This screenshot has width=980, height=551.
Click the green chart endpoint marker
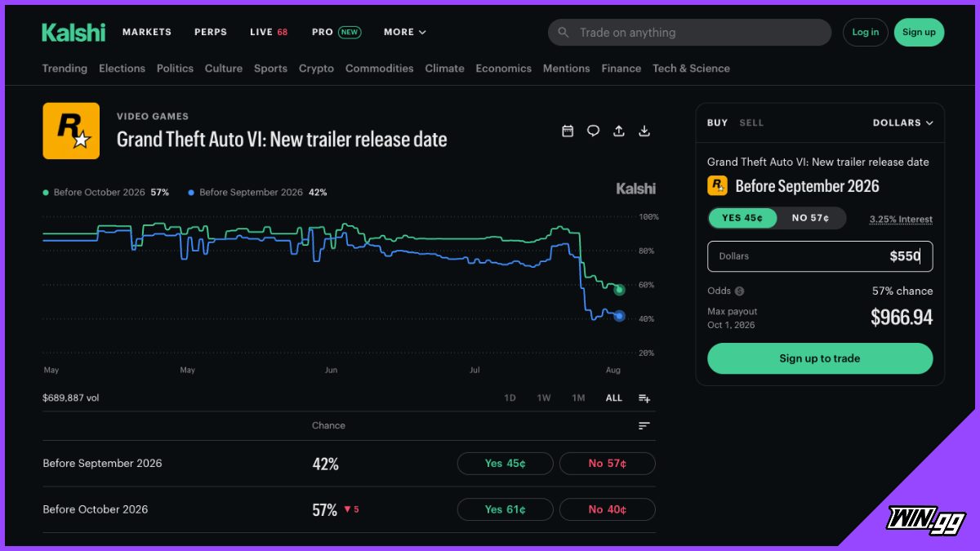(619, 290)
